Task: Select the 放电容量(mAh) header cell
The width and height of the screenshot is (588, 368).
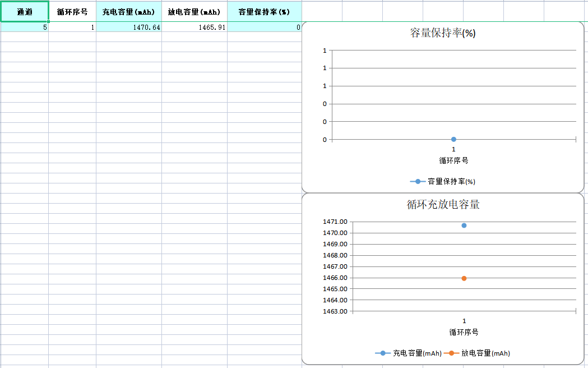Action: point(195,12)
